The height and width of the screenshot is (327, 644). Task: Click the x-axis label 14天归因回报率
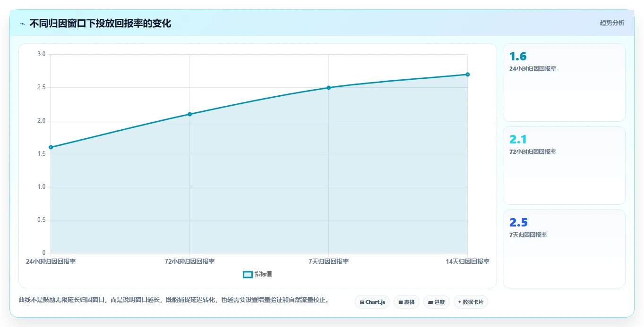coord(467,261)
